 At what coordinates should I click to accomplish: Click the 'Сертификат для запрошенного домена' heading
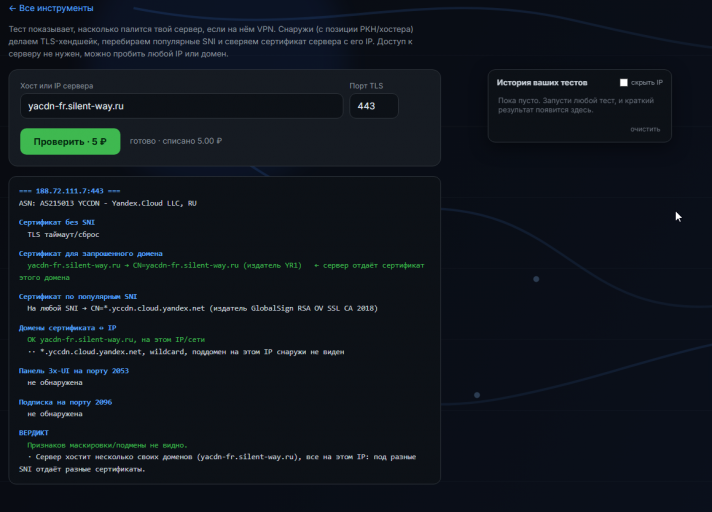coord(91,254)
